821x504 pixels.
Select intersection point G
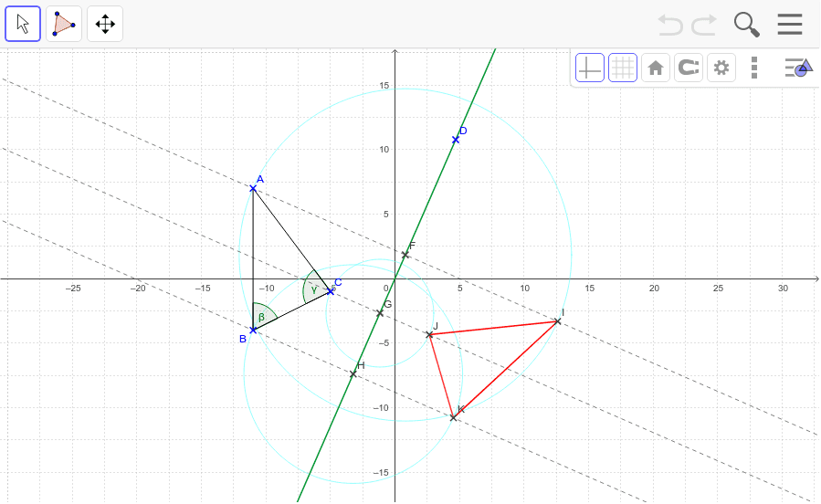(x=380, y=313)
